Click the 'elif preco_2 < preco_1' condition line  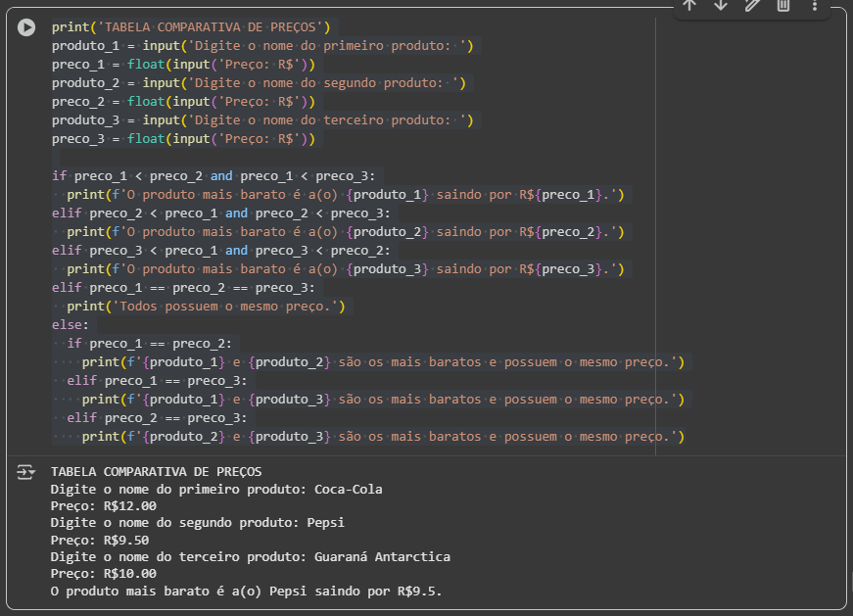[220, 213]
